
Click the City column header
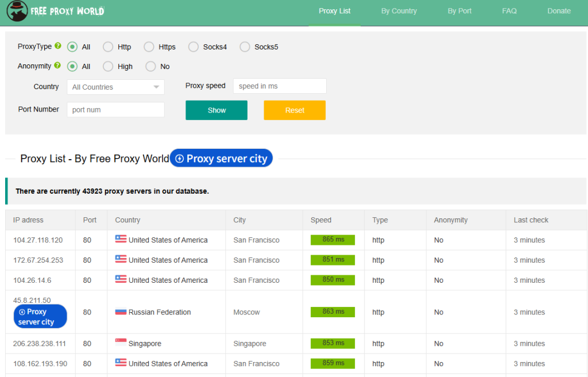point(239,220)
